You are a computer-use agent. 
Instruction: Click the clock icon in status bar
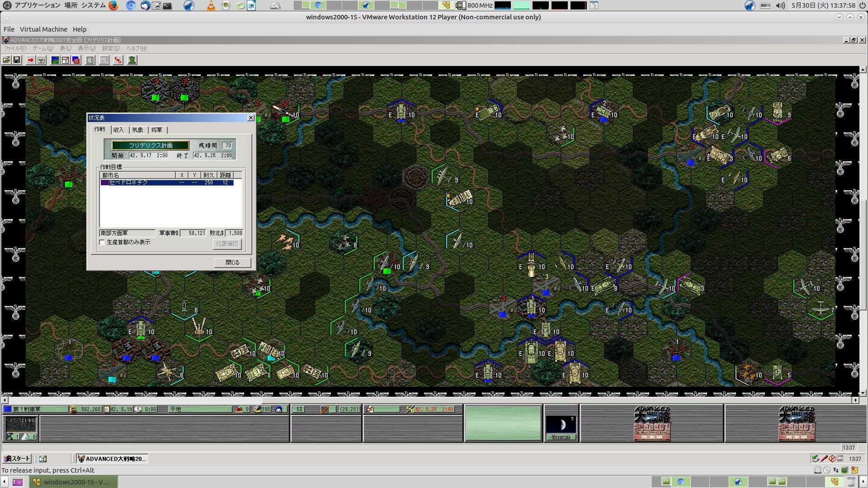click(x=138, y=409)
